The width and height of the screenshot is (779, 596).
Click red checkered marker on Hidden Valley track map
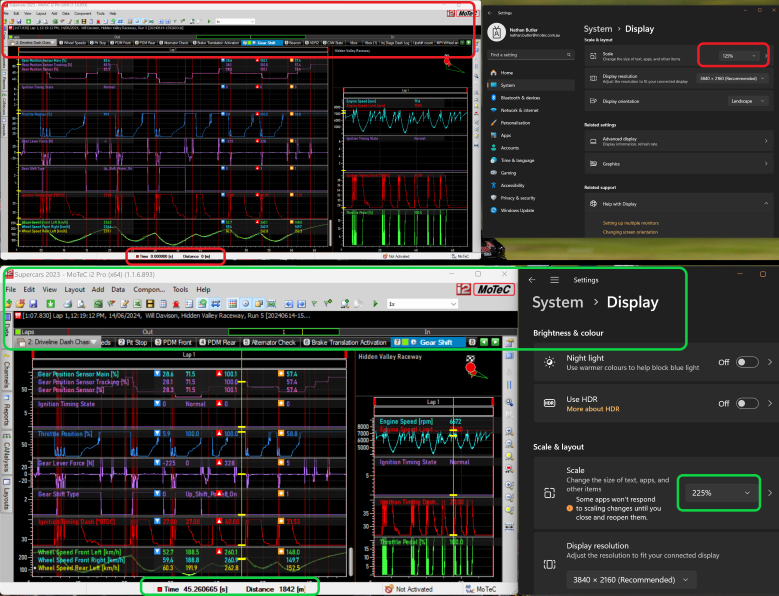tap(470, 368)
